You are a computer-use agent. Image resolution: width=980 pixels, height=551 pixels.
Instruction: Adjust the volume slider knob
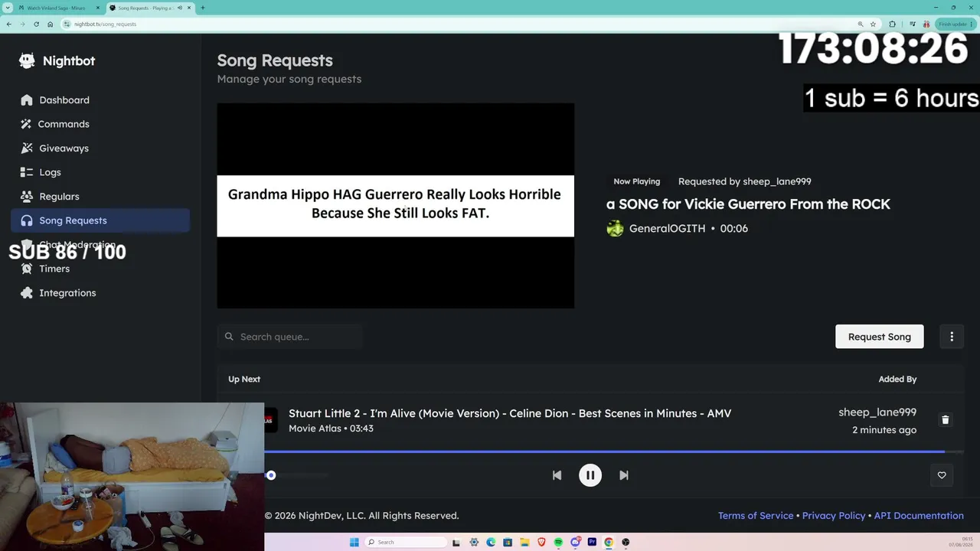click(x=271, y=475)
